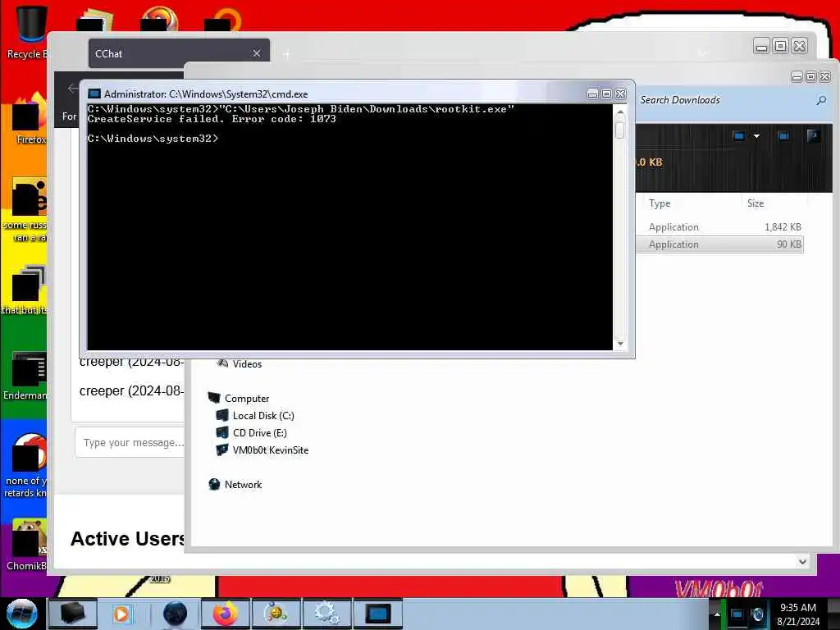Close the Explorer Downloads window
The width and height of the screenshot is (840, 630).
(825, 77)
